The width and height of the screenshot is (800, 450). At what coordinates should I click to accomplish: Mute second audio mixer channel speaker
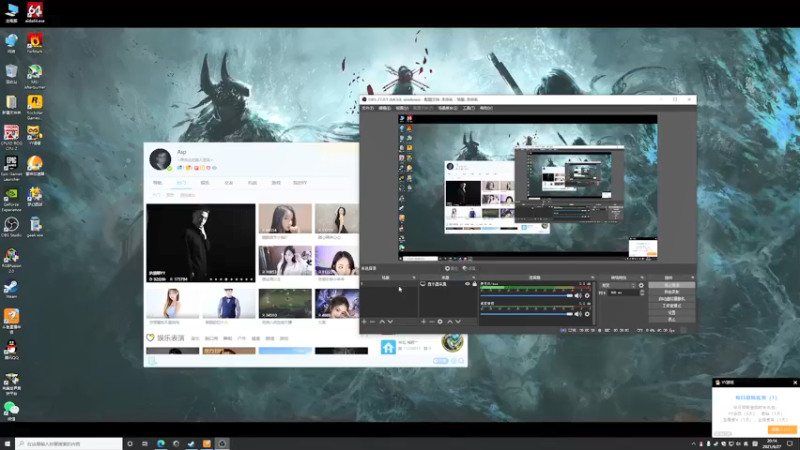click(x=578, y=314)
